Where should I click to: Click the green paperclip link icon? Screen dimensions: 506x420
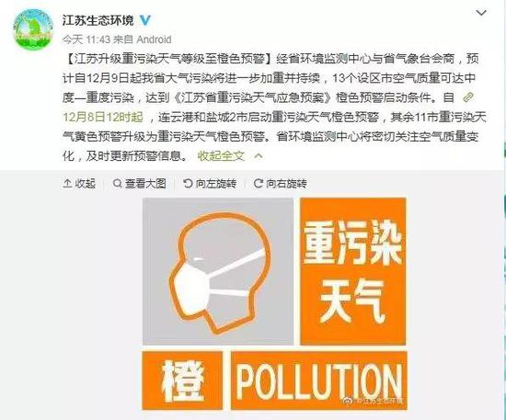[468, 97]
